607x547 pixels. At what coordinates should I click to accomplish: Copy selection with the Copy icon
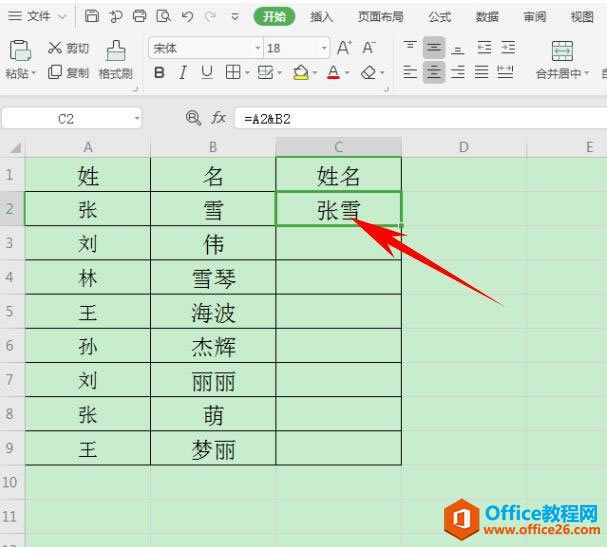pyautogui.click(x=55, y=72)
